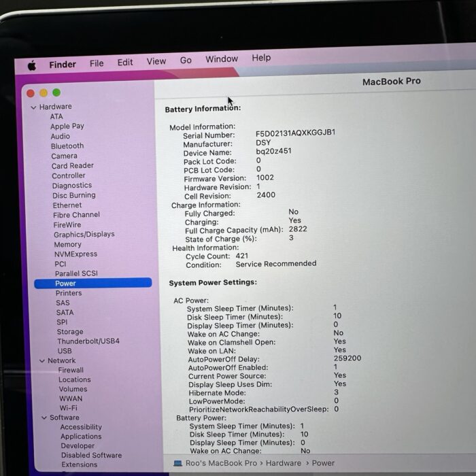Select Fibre Channel in the sidebar
Viewport: 476px width, 476px height.
pyautogui.click(x=76, y=215)
